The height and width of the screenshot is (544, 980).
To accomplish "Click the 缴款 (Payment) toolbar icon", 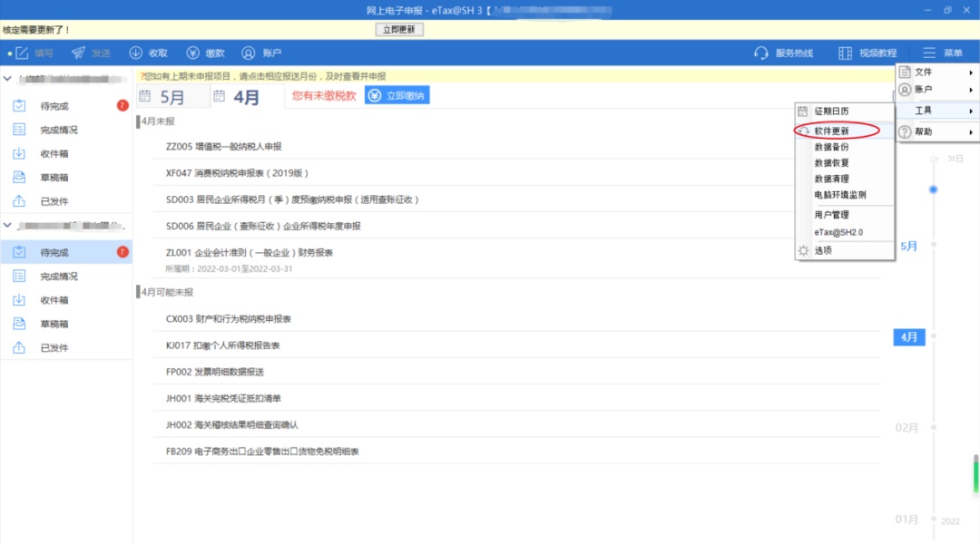I will [x=206, y=53].
